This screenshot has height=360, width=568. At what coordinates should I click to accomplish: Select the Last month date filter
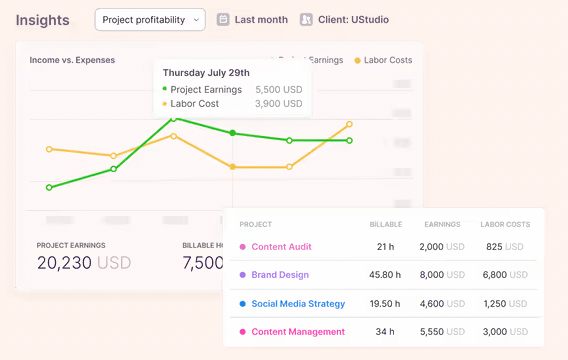coord(261,20)
